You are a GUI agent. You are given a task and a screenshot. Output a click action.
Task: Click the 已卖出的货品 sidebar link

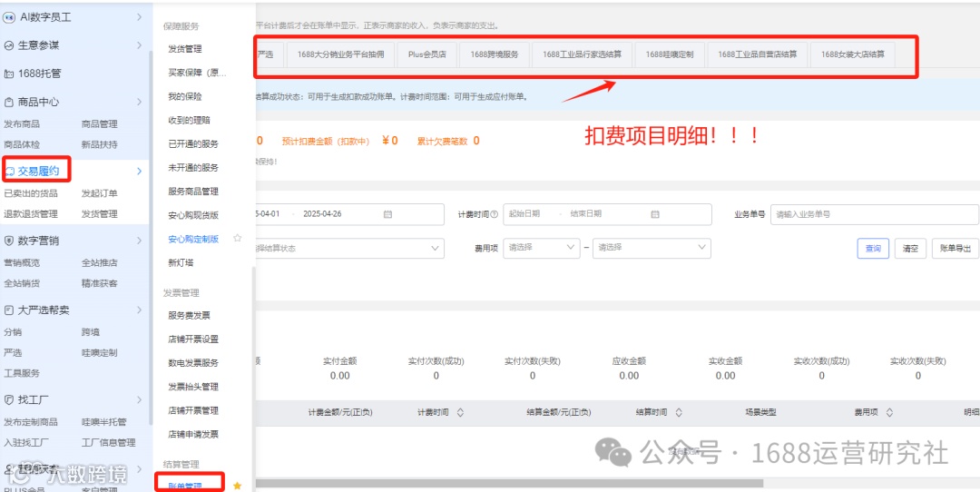[31, 193]
